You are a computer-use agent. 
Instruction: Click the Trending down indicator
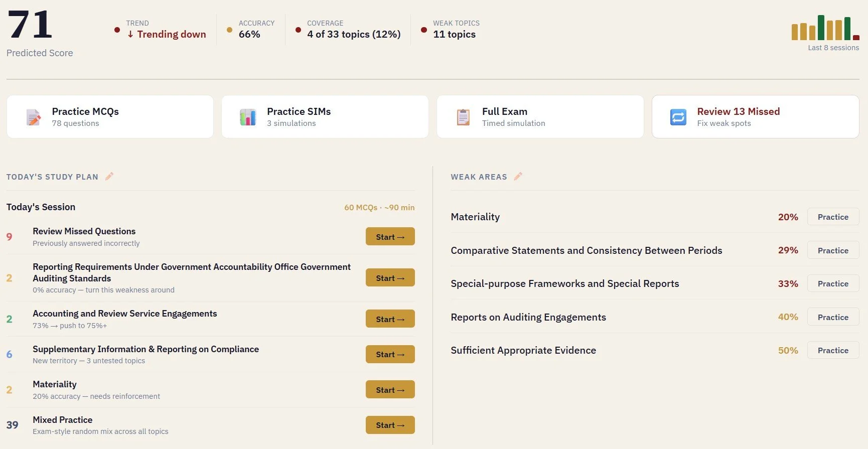(167, 34)
